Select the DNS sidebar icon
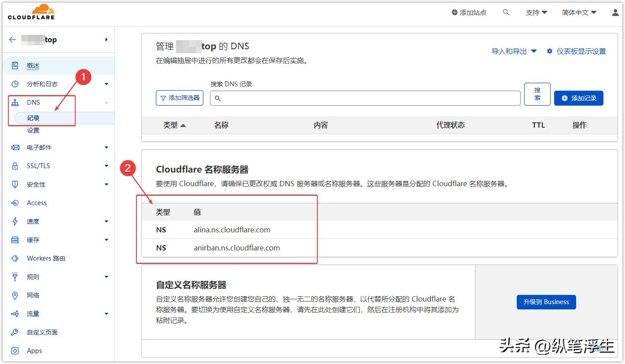This screenshot has height=364, width=625. [15, 102]
